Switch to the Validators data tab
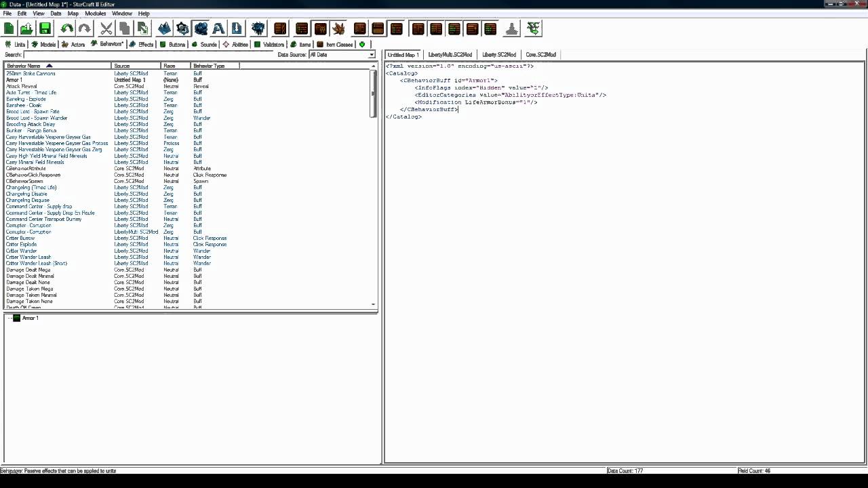Screen dimensions: 868x488 point(269,45)
